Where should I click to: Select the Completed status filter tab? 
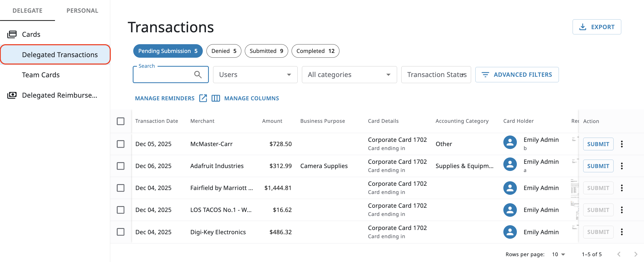(x=315, y=51)
